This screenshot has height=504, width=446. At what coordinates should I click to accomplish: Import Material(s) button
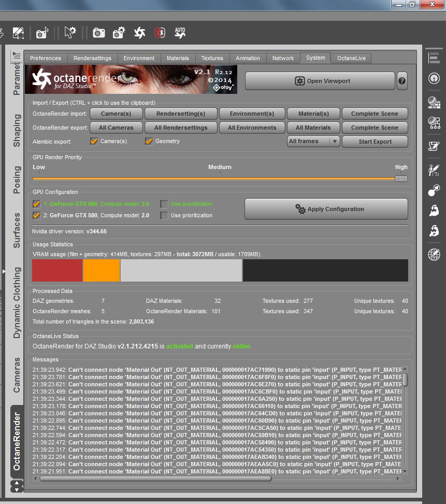tap(313, 114)
